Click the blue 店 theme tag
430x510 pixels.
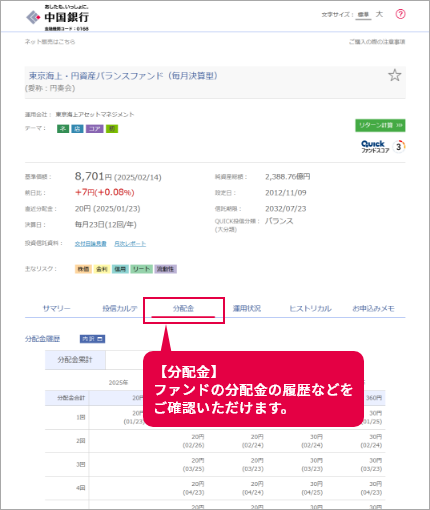point(77,129)
